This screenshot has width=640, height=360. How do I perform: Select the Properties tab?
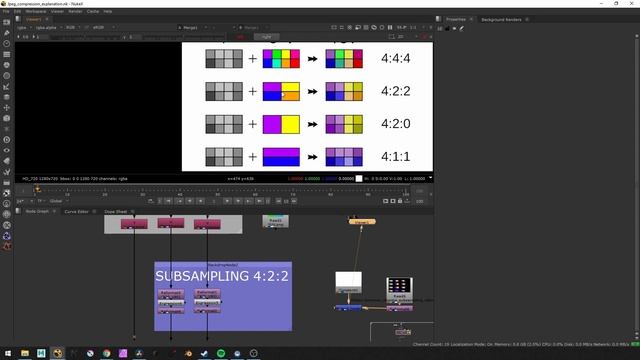[456, 19]
